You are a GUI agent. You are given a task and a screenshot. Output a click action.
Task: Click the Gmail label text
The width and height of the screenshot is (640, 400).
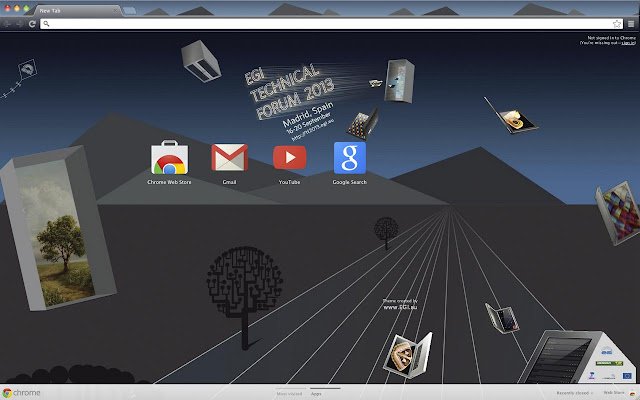pos(229,182)
